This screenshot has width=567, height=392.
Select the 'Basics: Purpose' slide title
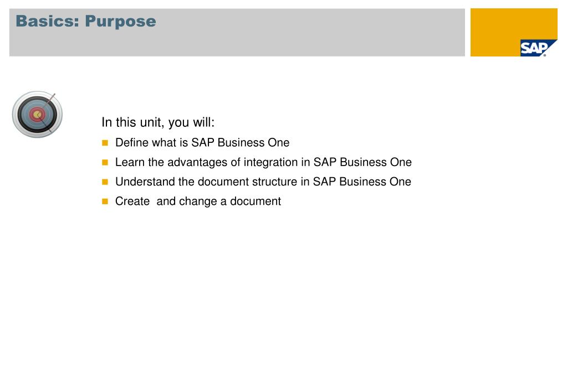pos(86,21)
